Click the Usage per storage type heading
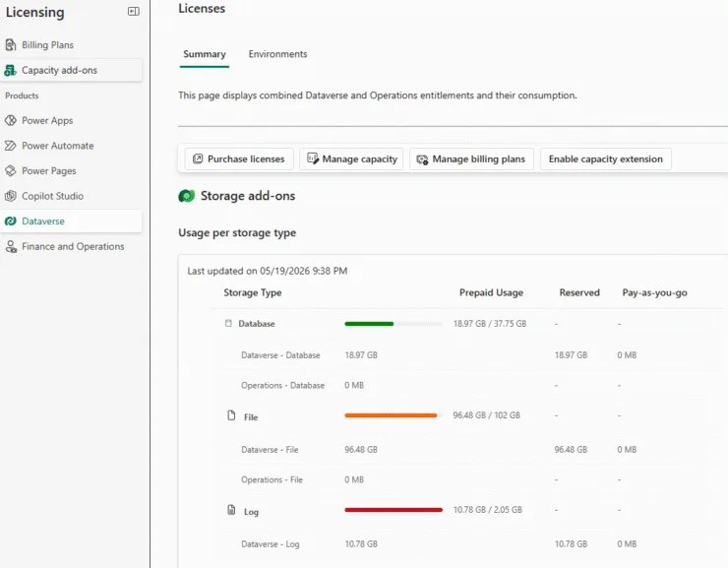Screen dimensions: 728x568 (237, 232)
